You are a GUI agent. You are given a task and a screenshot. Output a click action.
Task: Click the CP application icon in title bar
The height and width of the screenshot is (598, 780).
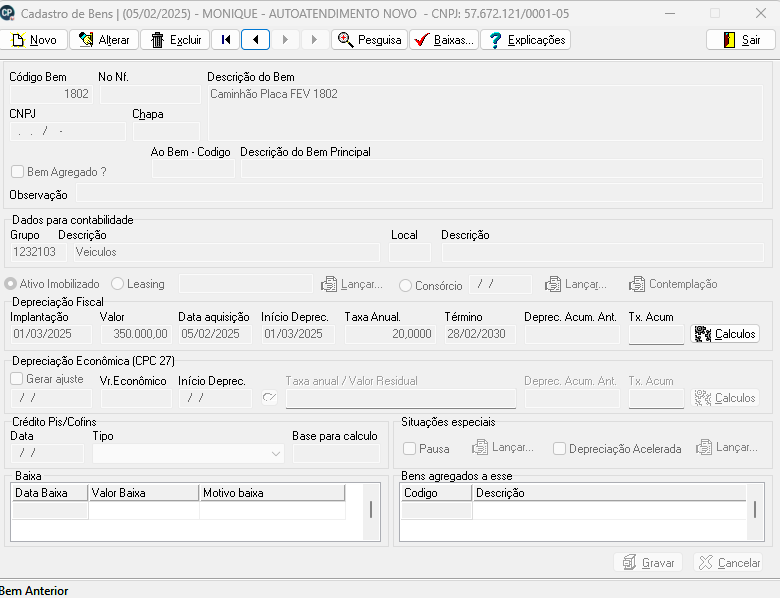(7, 13)
